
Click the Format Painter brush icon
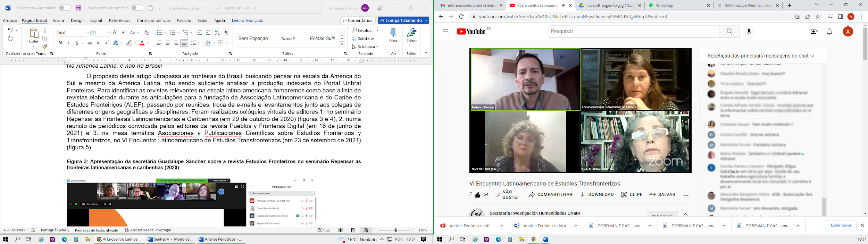45,47
